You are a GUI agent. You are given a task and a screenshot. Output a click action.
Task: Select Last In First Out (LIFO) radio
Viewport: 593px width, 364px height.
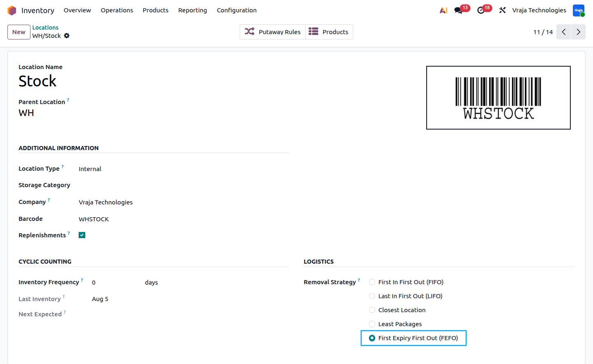372,296
